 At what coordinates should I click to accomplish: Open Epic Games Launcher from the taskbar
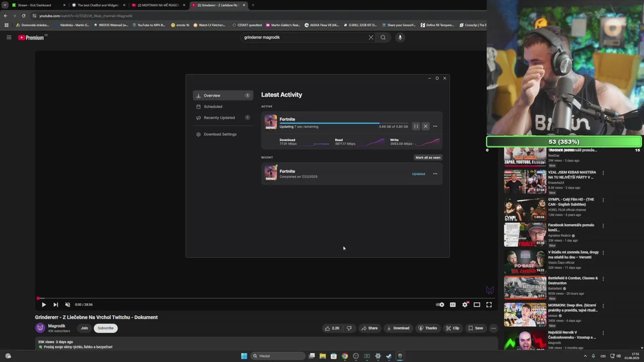[400, 356]
